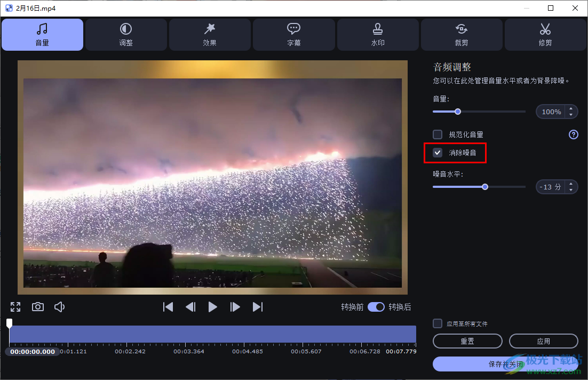Viewport: 588px width, 380px height.
Task: Increase volume with the up arrow stepper
Action: tap(571, 109)
